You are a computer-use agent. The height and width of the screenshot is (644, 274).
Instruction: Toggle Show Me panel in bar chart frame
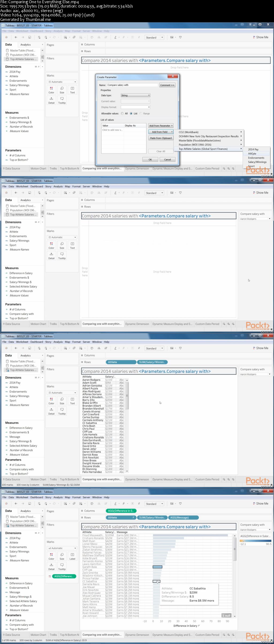coord(260,504)
